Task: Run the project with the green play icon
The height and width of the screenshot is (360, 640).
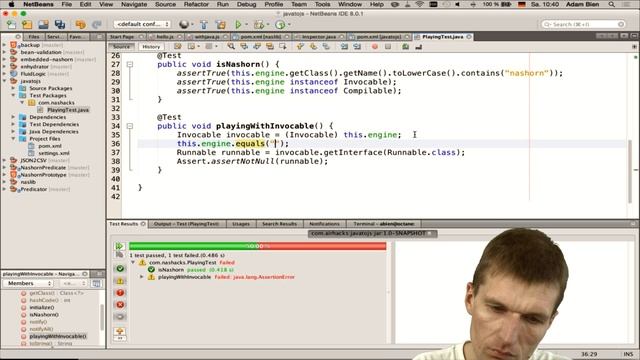Action: point(238,24)
